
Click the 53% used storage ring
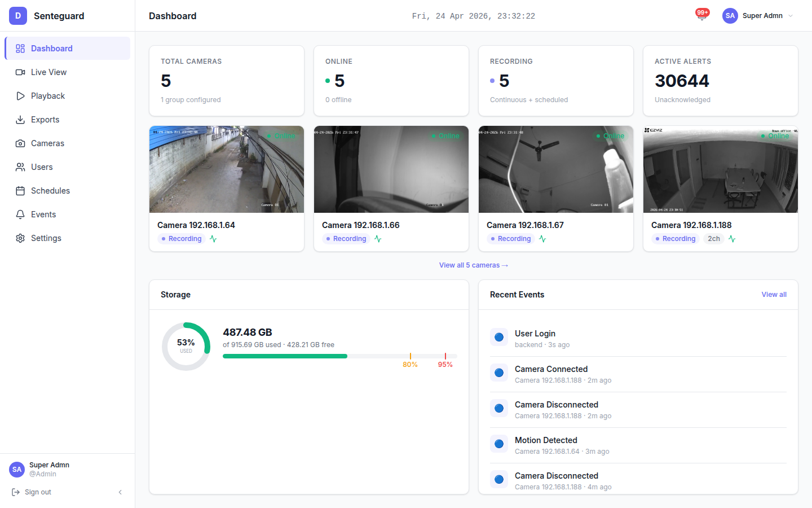(186, 347)
